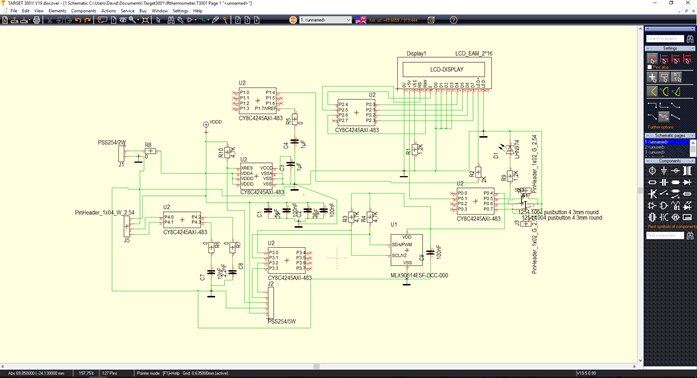Open 'Further options' link
The width and height of the screenshot is (697, 378).
(661, 127)
